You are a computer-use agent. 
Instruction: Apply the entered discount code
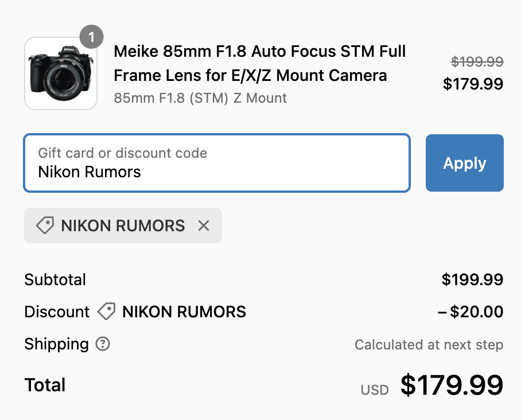tap(464, 163)
